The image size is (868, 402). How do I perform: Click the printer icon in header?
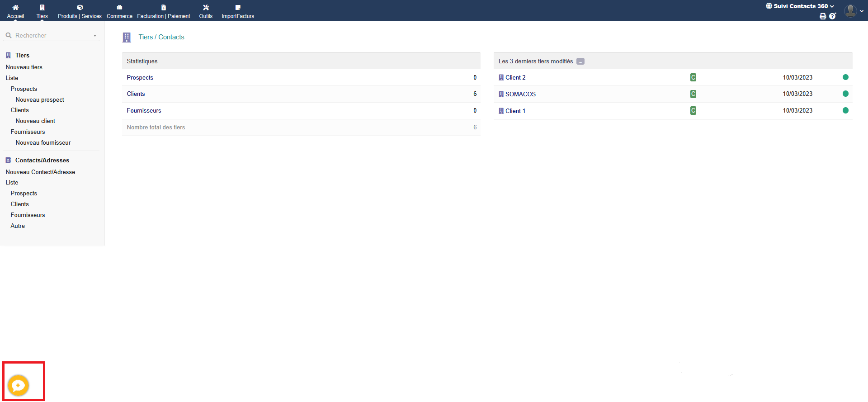click(823, 16)
